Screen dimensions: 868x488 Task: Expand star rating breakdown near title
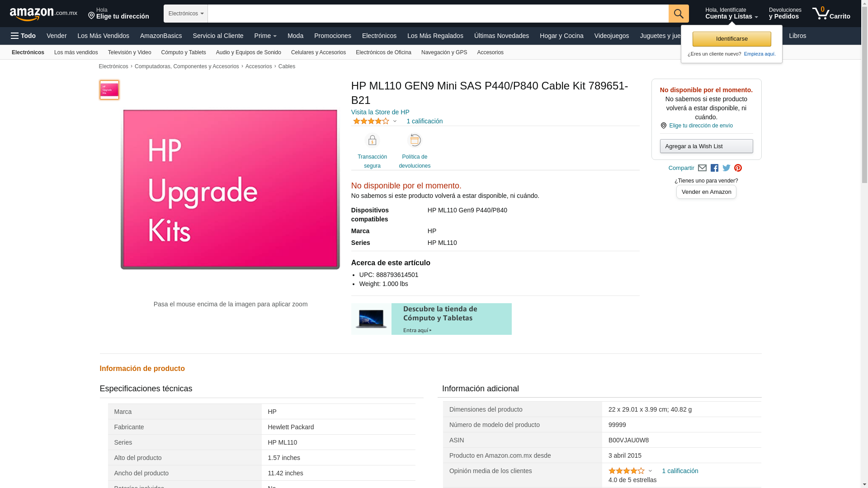point(395,121)
